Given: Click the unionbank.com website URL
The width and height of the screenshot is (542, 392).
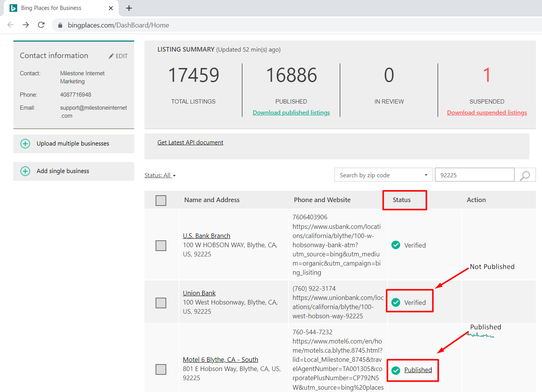Looking at the screenshot, I should 338,307.
